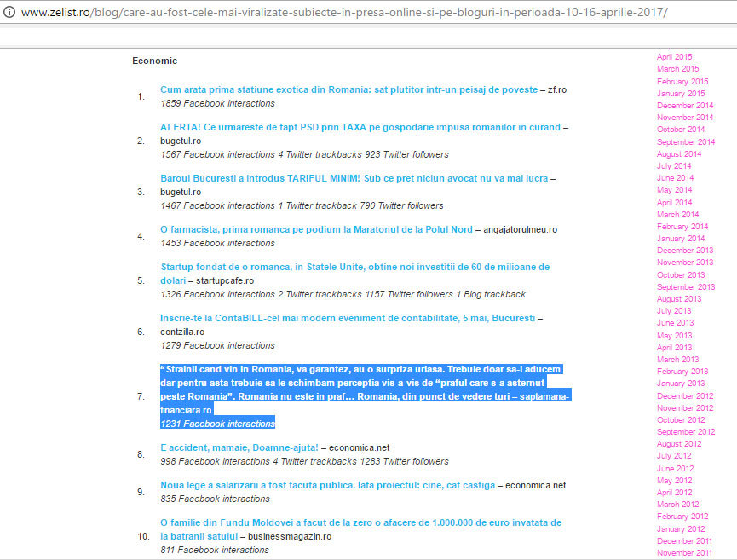The height and width of the screenshot is (560, 737).
Task: Open the 'O farmacista, prima romanca pe podium' article
Action: (x=315, y=229)
